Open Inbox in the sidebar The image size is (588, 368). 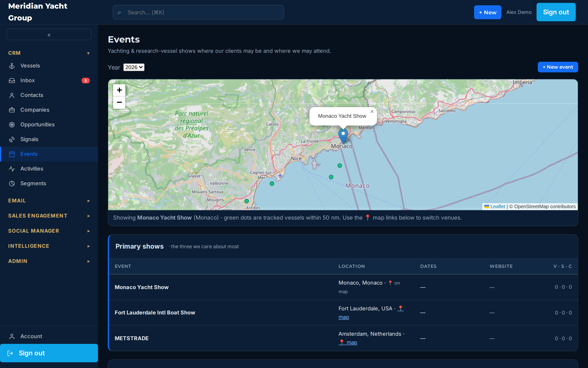tap(49, 81)
